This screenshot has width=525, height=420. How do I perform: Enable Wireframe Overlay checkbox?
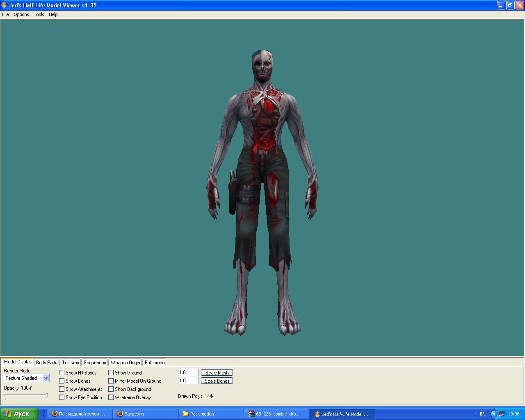(x=111, y=397)
